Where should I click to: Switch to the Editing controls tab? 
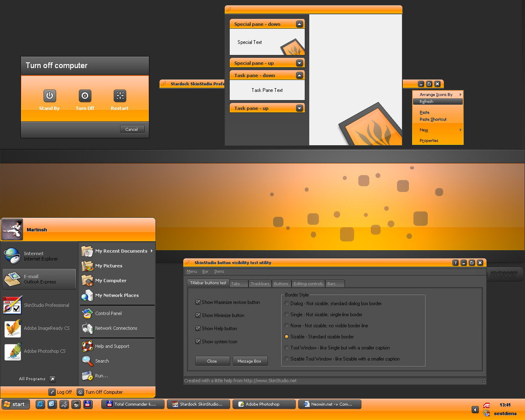point(308,284)
